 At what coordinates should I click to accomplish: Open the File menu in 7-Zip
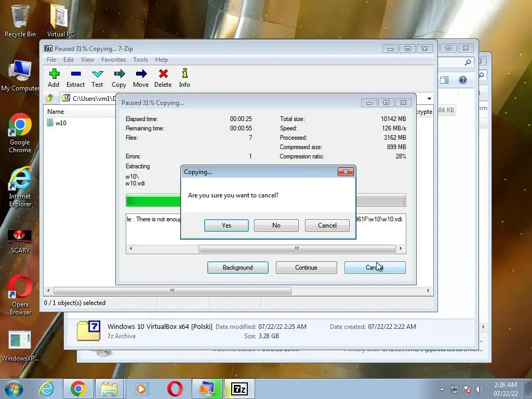[x=51, y=60]
